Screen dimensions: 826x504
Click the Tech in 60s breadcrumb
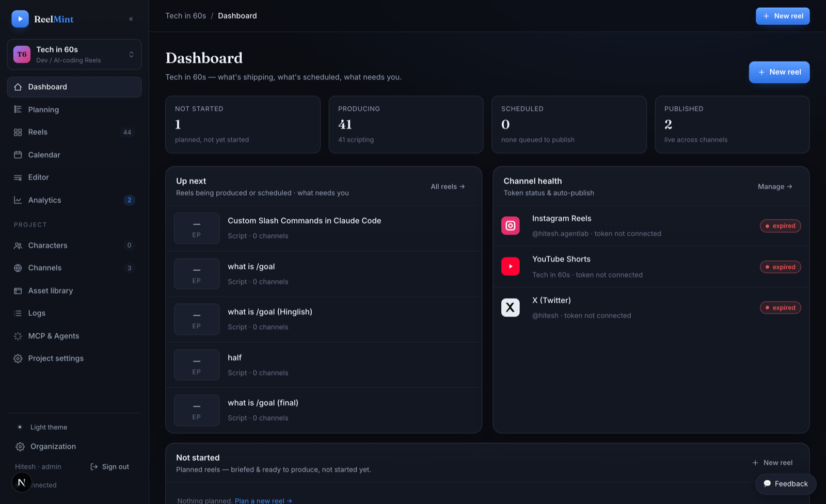pos(185,15)
